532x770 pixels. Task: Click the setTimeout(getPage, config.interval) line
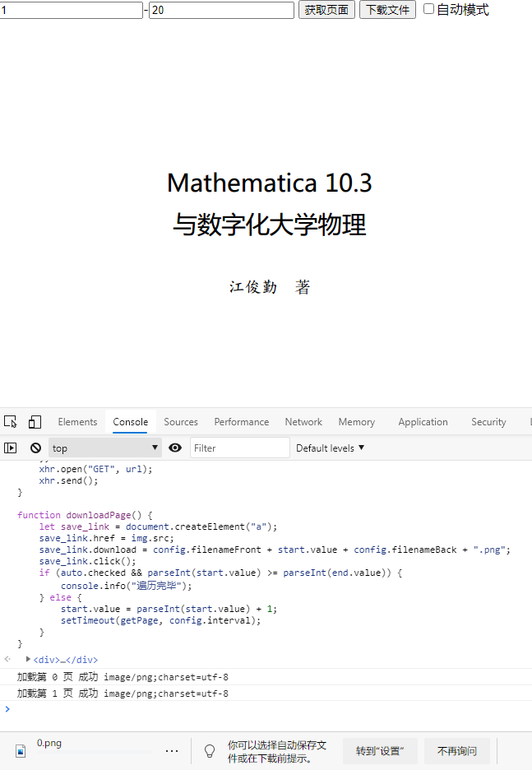(160, 621)
